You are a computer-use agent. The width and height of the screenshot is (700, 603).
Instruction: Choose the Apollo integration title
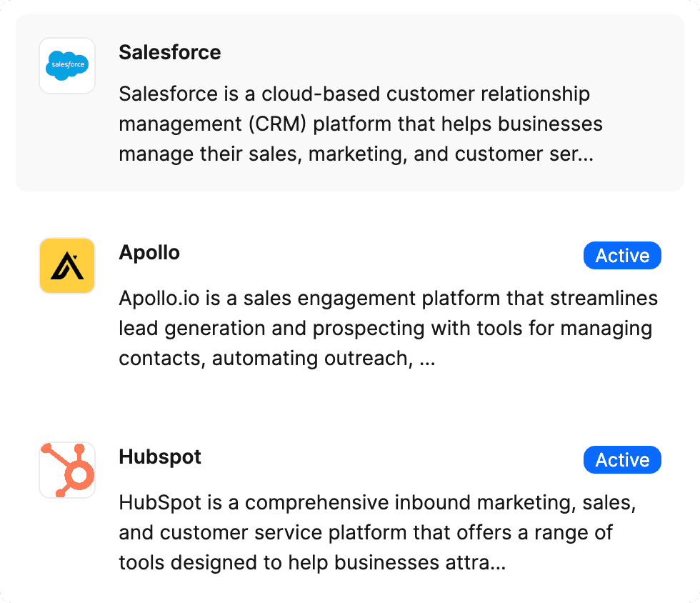(149, 252)
